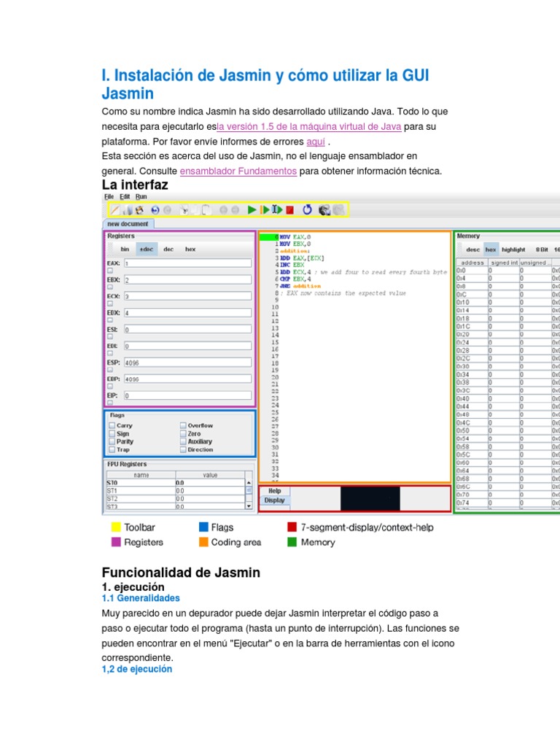Click the run-to-cursor icon with the I-beam
This screenshot has width=560, height=747.
pyautogui.click(x=276, y=209)
